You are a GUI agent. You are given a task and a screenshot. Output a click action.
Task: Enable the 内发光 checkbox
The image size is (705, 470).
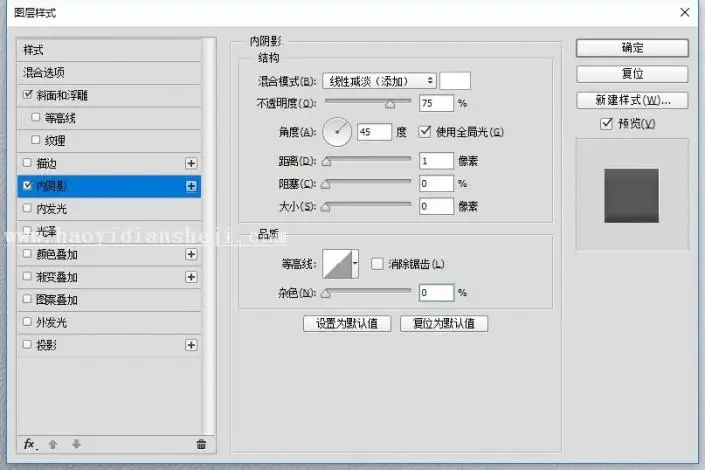[27, 208]
